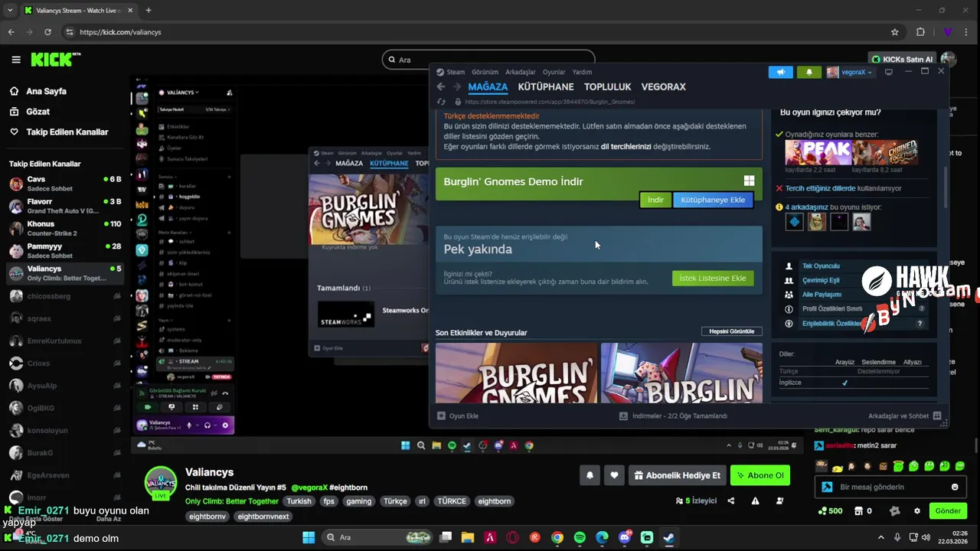Image resolution: width=980 pixels, height=551 pixels.
Task: Click the KICK logo
Action: (55, 60)
